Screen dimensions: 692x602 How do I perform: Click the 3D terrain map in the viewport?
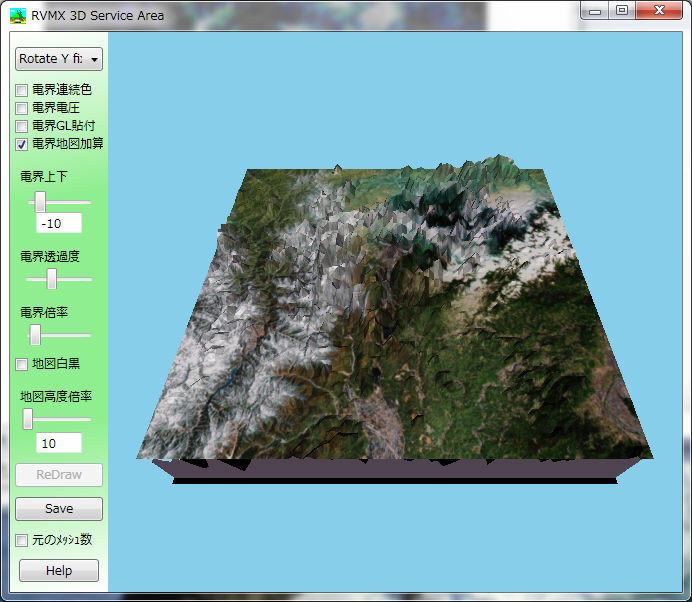tap(400, 320)
